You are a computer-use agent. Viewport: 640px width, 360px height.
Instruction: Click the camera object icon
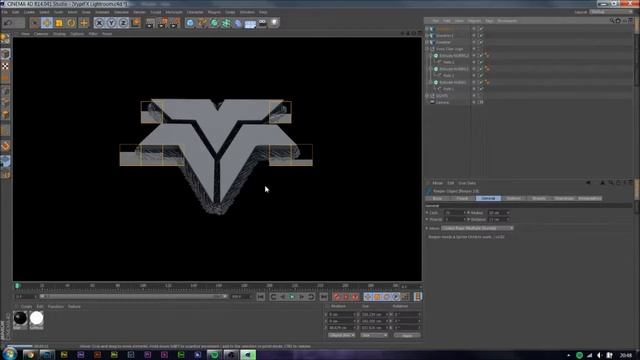coord(262,23)
